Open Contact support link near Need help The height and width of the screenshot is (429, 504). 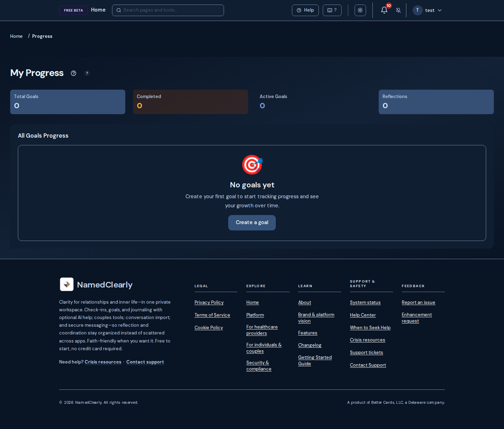tap(145, 362)
